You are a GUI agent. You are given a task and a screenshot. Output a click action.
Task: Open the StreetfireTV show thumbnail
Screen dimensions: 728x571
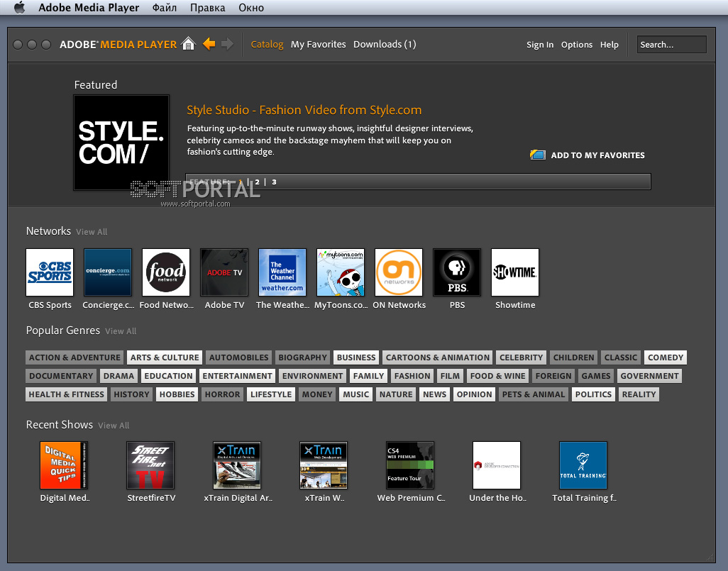150,465
